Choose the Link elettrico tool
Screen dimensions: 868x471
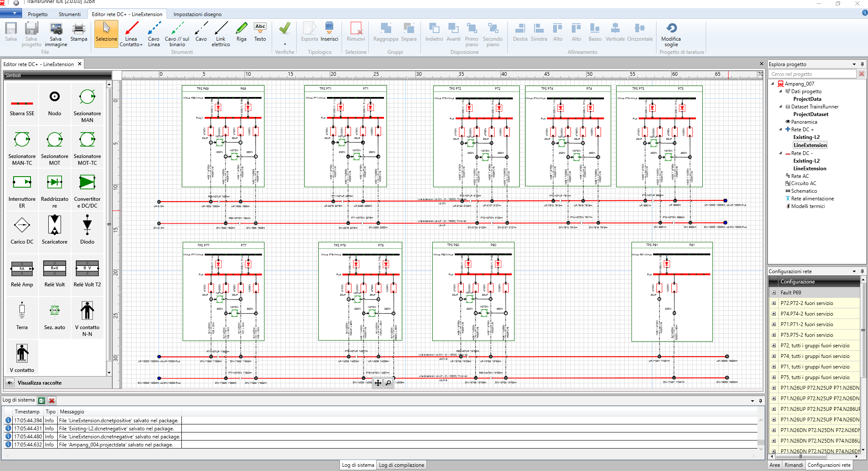[220, 33]
